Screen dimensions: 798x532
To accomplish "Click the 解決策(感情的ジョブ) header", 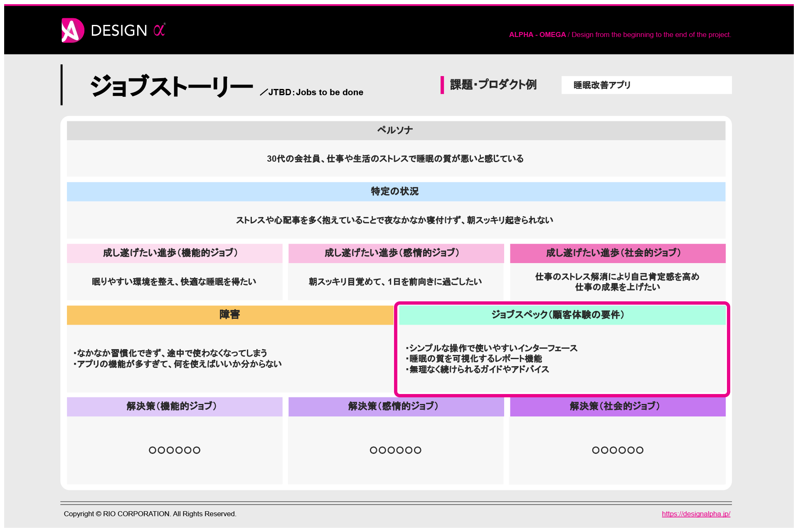I will point(396,407).
